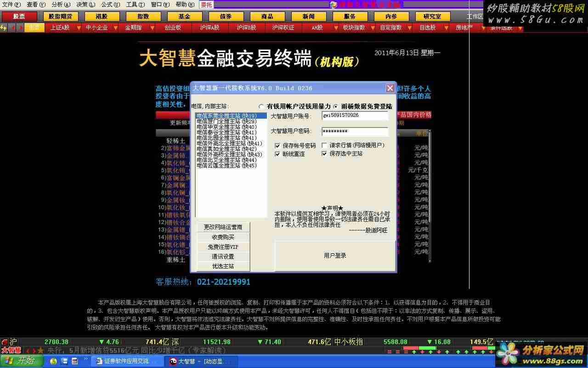
Task: Switch to the 指数 main tab
Action: click(x=143, y=17)
